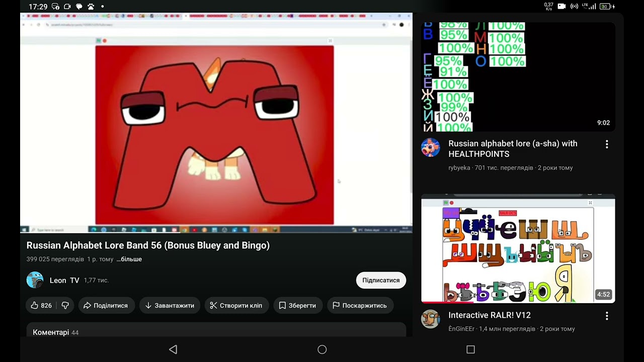Dislike the Russian Alphabet Lore video
Viewport: 644px width, 362px height.
(x=65, y=305)
